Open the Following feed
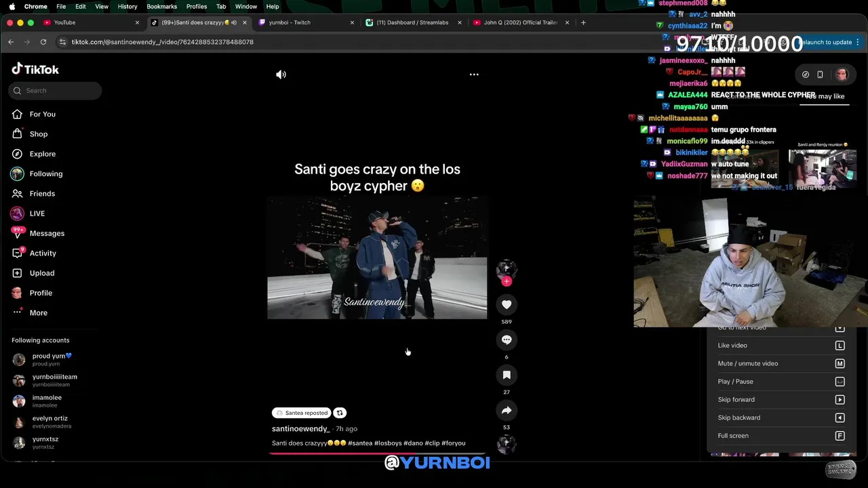Screen dimensions: 868x488 (x=37, y=174)
